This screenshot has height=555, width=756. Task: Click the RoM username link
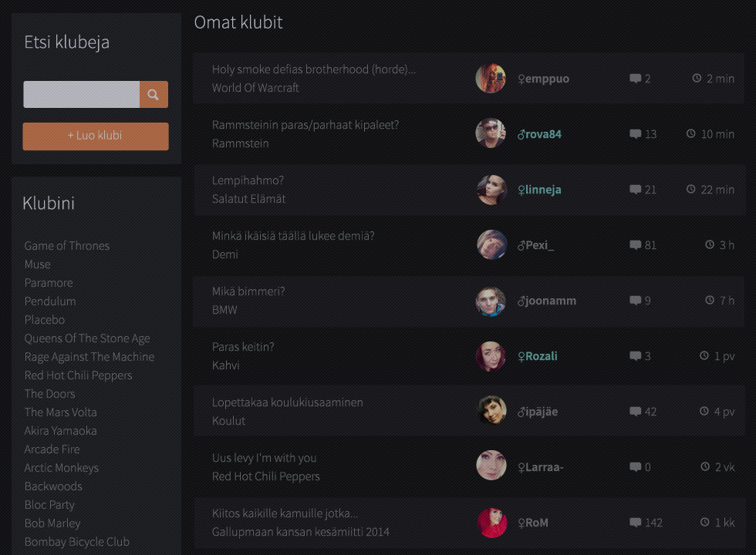pos(536,523)
